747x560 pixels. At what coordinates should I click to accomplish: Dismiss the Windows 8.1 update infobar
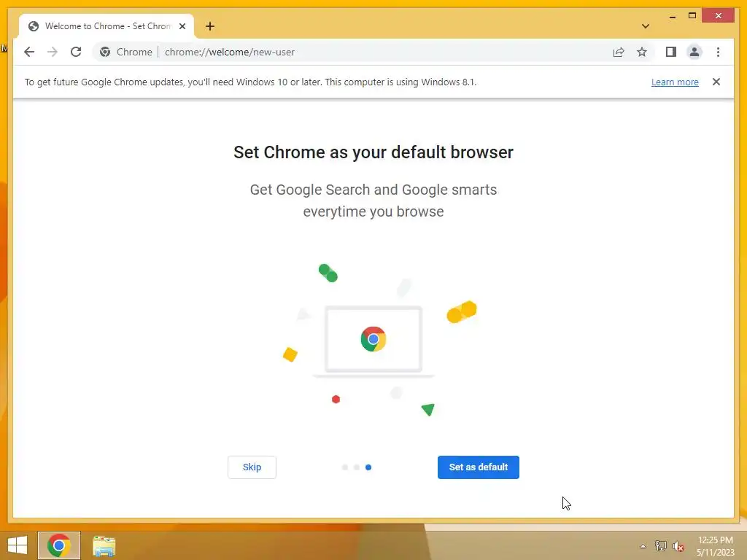pos(716,82)
